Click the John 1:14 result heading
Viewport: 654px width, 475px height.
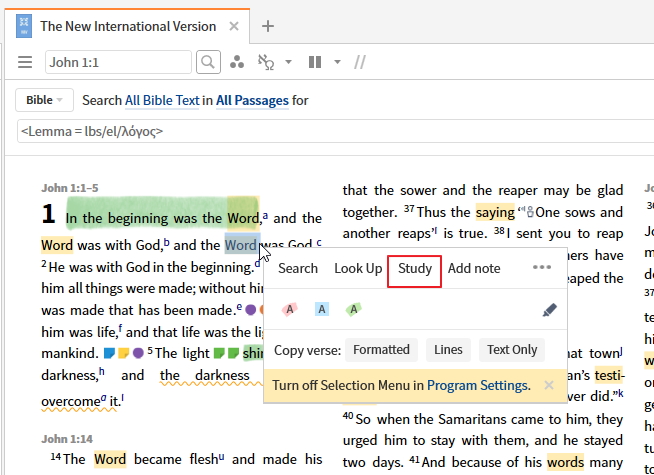point(67,439)
